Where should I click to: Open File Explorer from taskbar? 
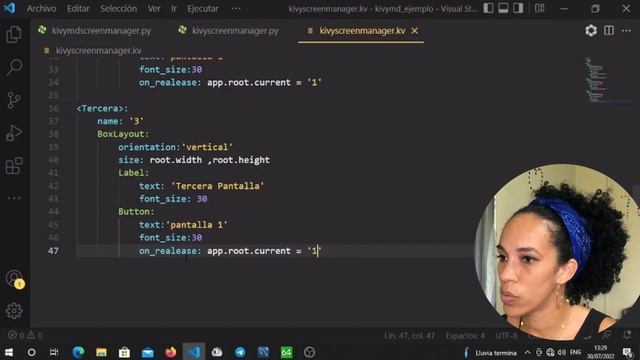coord(101,352)
